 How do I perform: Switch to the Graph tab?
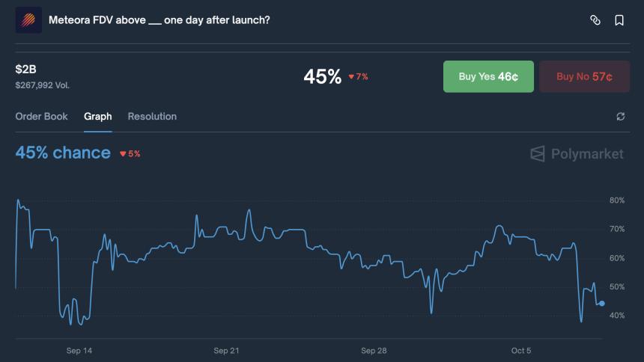pos(98,117)
